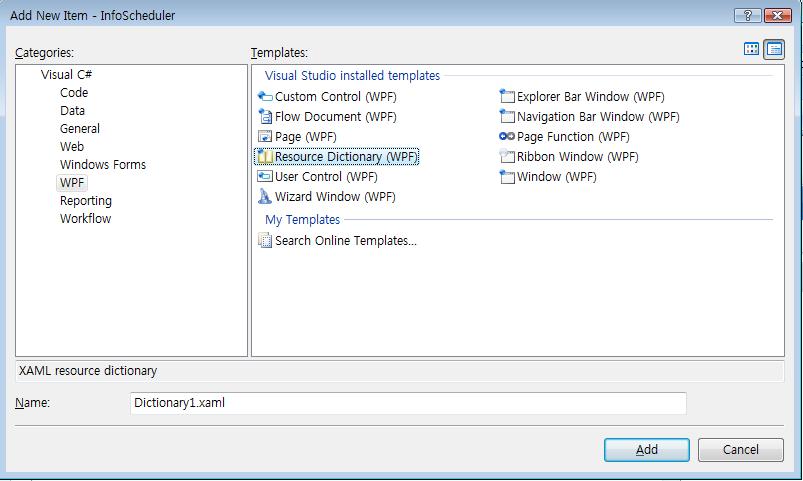The image size is (803, 481).
Task: Select the Code category
Action: (74, 93)
